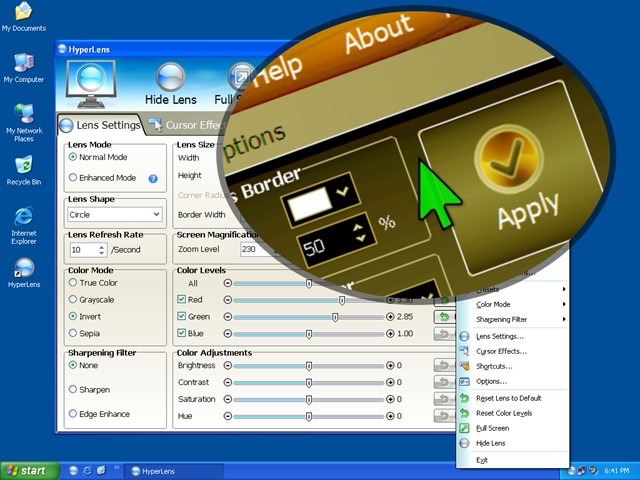
Task: Select Normal Mode lens mode
Action: click(x=98, y=157)
